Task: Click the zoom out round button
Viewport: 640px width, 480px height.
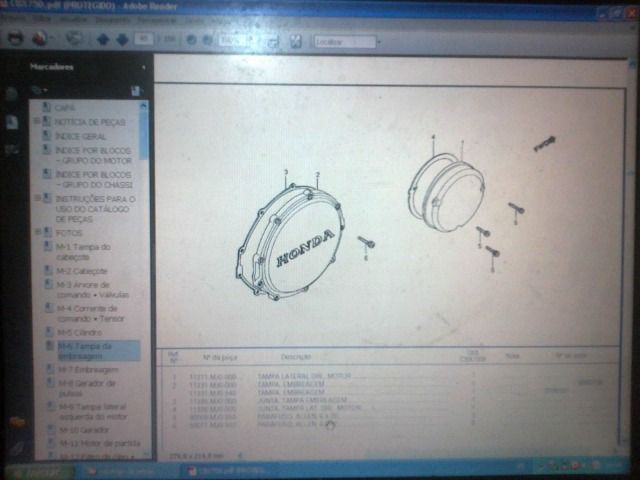Action: click(191, 40)
